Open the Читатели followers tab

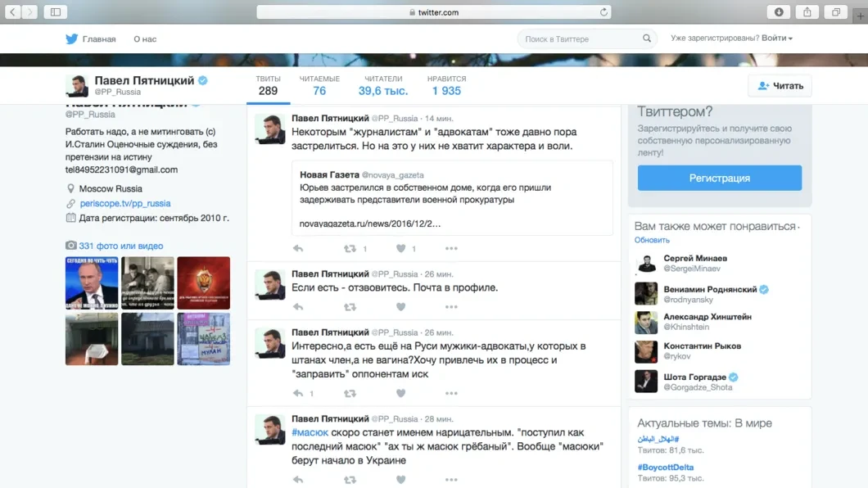coord(383,85)
